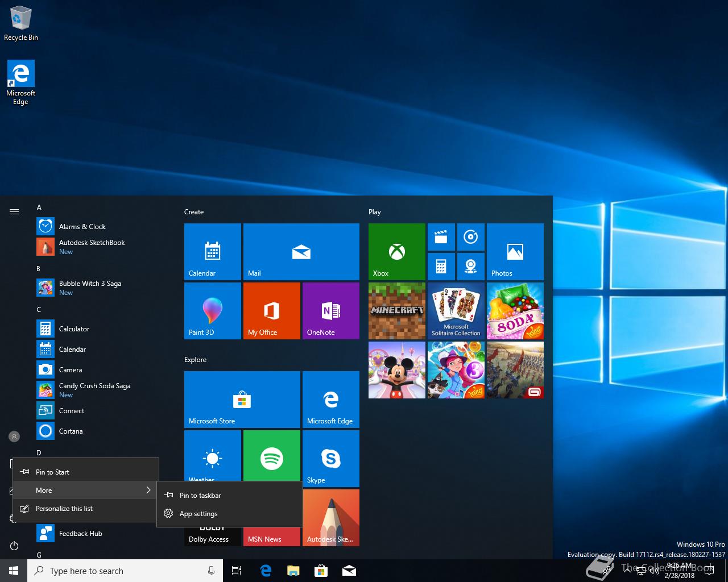Open Mail from the taskbar
Image resolution: width=728 pixels, height=582 pixels.
[349, 571]
